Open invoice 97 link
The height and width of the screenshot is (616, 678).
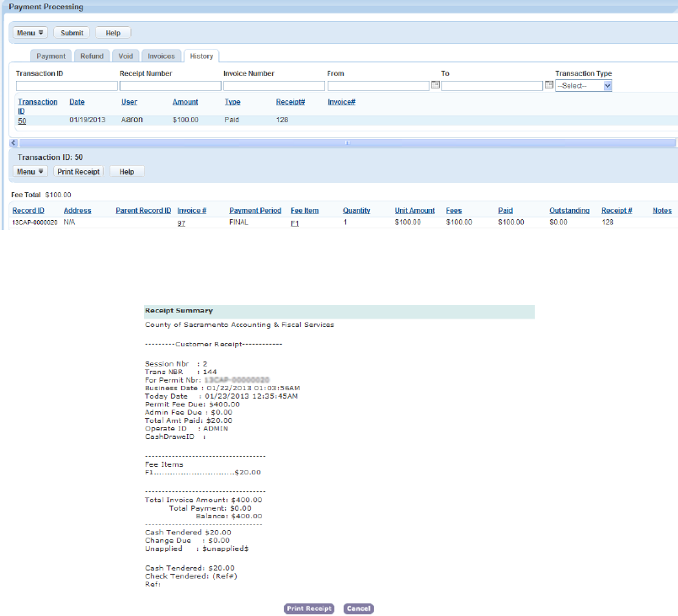click(181, 223)
